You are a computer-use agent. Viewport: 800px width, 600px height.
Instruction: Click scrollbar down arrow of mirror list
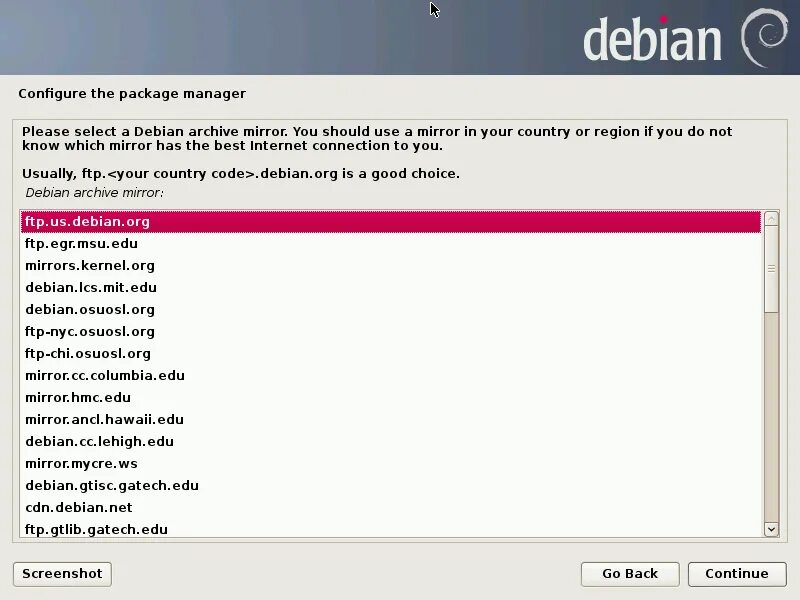click(x=771, y=529)
